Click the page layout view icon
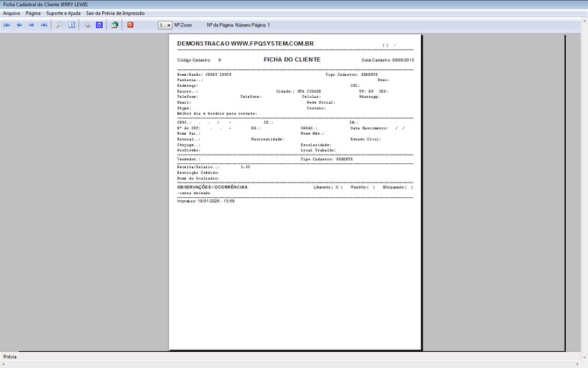The width and height of the screenshot is (588, 368). click(x=72, y=25)
